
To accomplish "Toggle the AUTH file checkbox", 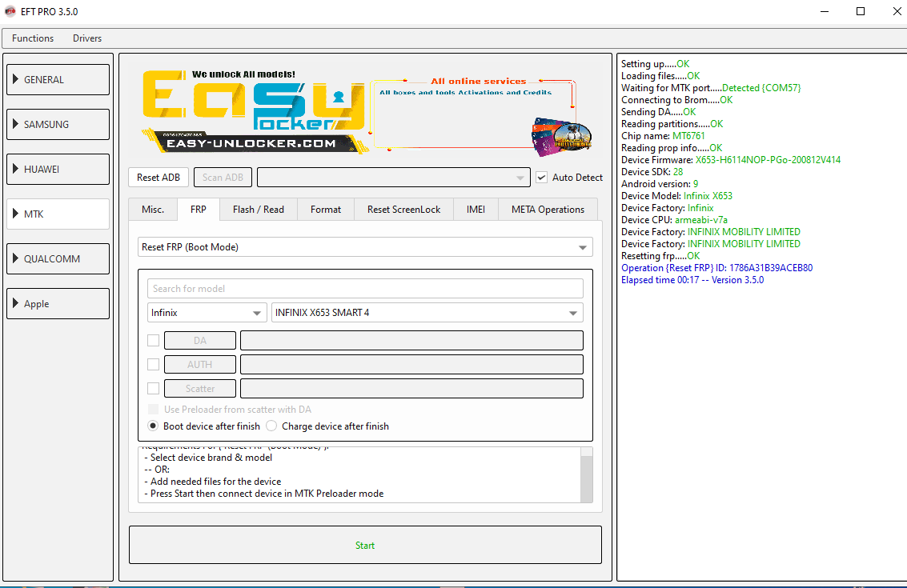I will [x=153, y=364].
